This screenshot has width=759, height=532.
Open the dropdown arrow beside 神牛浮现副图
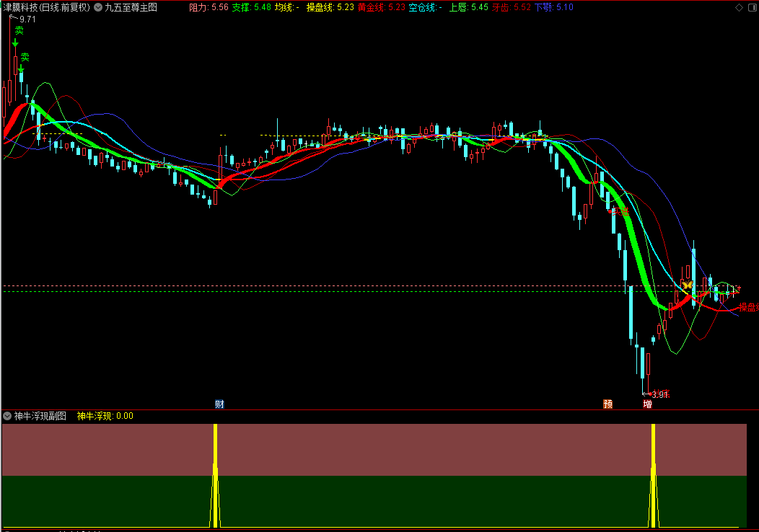click(7, 416)
